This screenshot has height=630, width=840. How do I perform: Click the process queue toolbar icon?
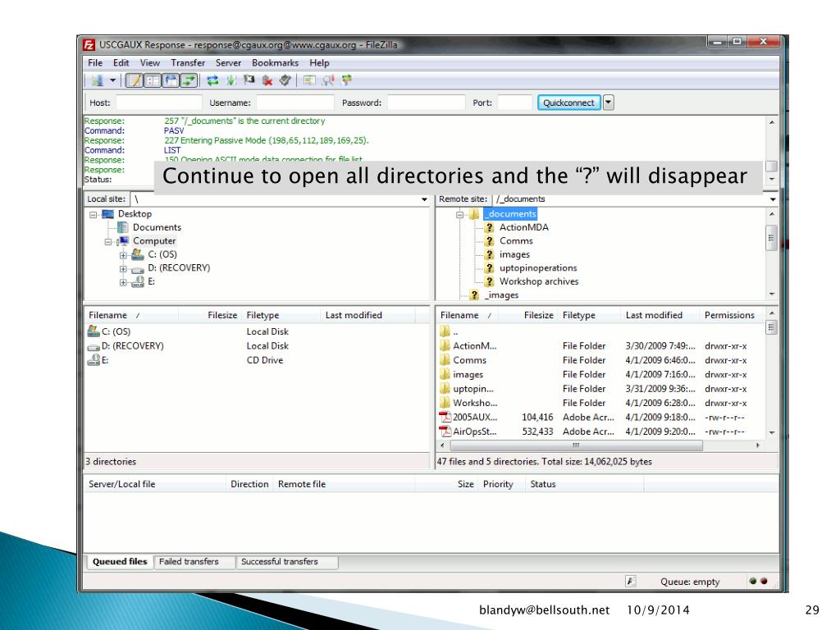pos(231,81)
